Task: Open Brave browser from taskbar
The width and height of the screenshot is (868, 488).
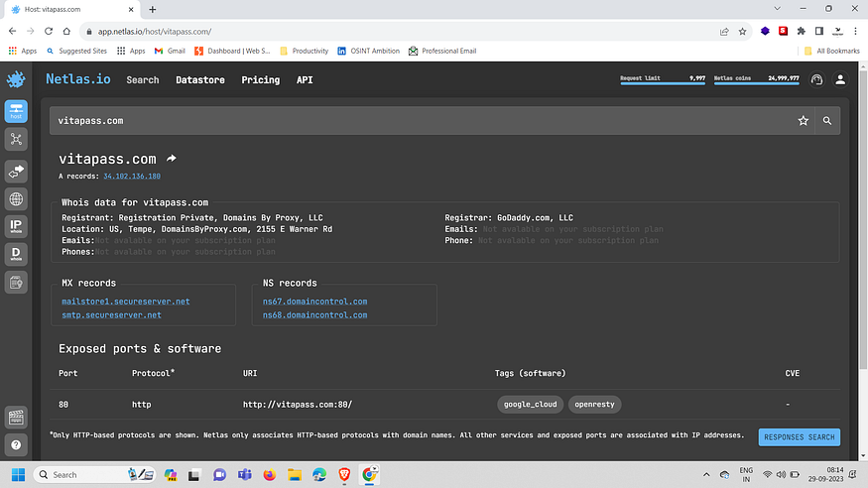Action: coord(344,475)
